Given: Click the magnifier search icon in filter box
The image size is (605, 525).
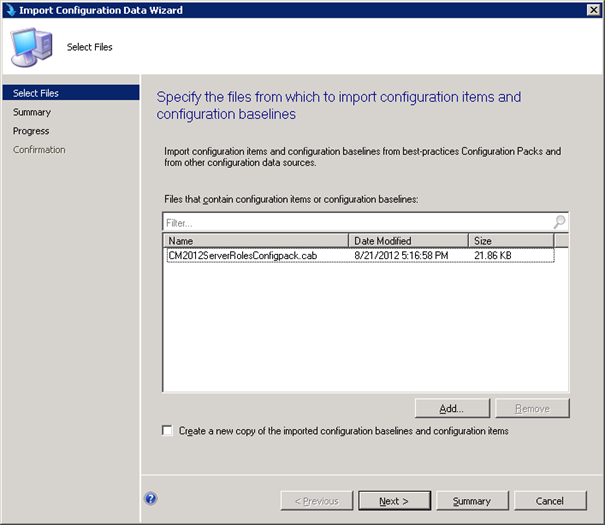Looking at the screenshot, I should point(559,222).
